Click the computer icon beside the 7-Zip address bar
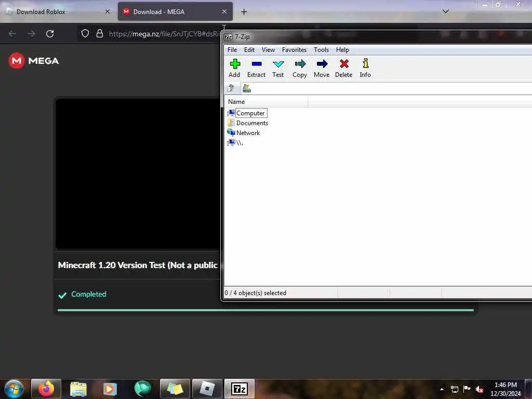 (247, 88)
